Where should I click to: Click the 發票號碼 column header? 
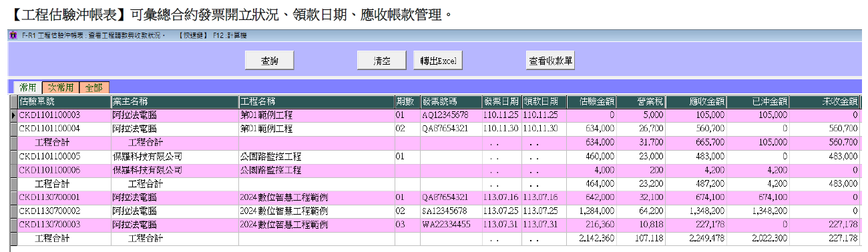451,102
